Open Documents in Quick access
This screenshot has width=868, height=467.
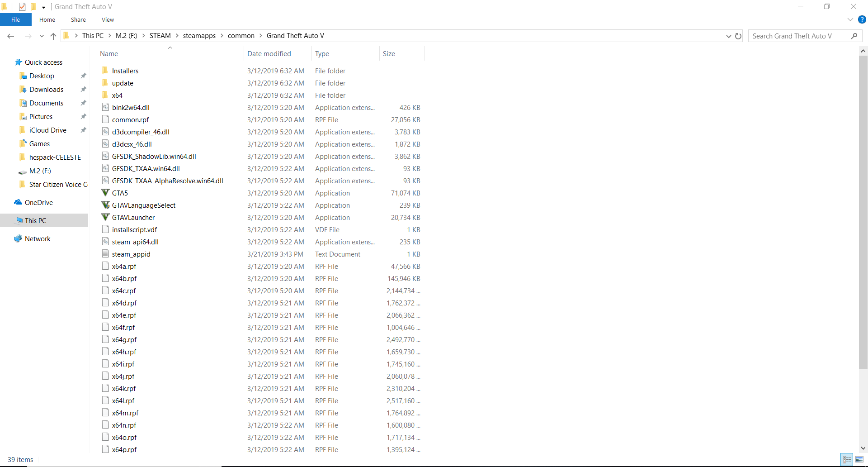pos(46,103)
